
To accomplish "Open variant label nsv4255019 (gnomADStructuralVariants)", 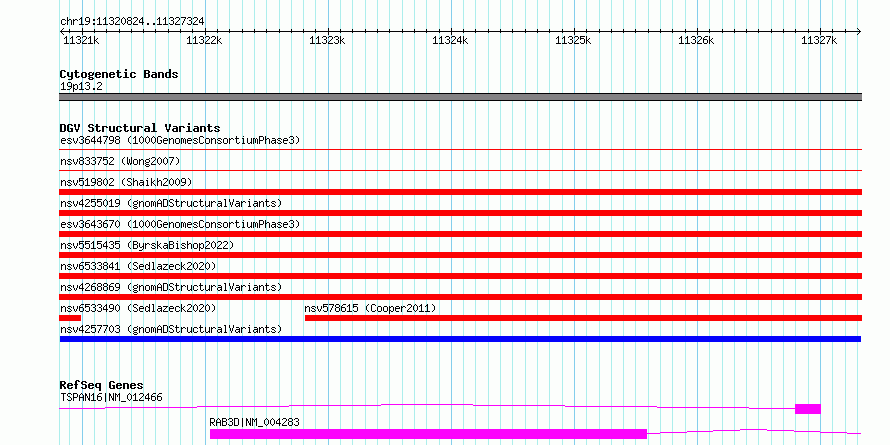I will [x=171, y=203].
